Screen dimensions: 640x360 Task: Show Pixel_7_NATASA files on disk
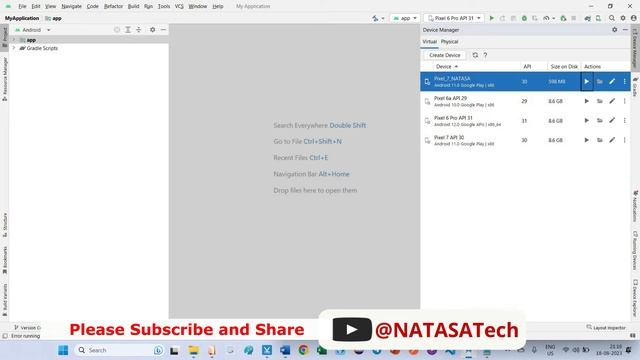600,82
